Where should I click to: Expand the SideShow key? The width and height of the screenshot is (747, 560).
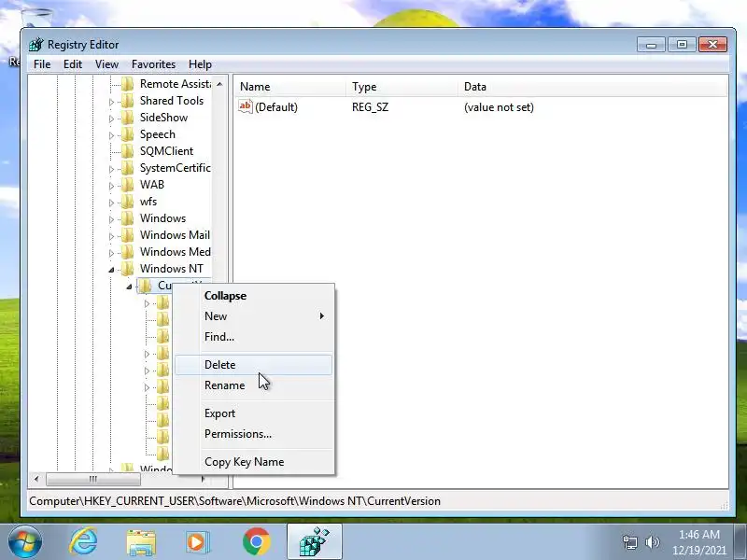click(x=111, y=119)
